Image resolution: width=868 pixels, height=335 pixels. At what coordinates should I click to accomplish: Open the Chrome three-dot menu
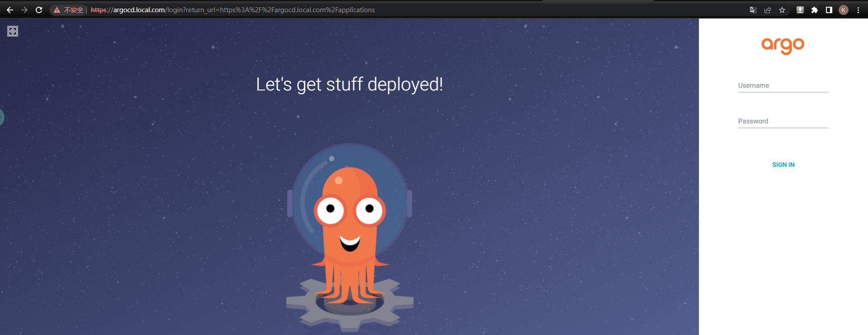pos(858,10)
